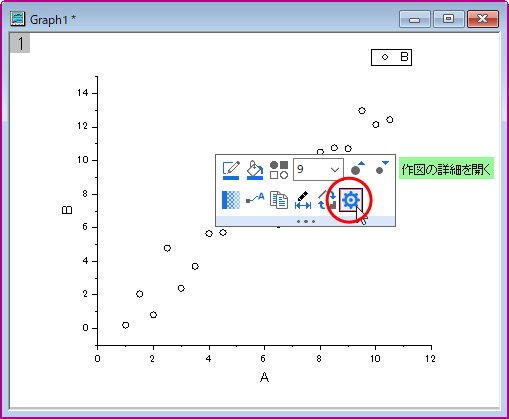This screenshot has height=419, width=509.
Task: Click the edge color pencil icon
Action: tap(231, 170)
